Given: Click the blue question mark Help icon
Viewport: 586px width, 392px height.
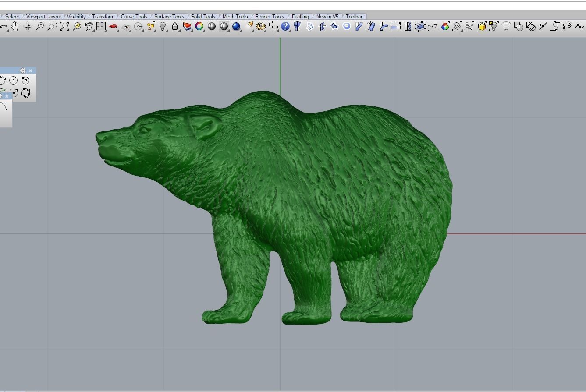Looking at the screenshot, I should coord(285,27).
